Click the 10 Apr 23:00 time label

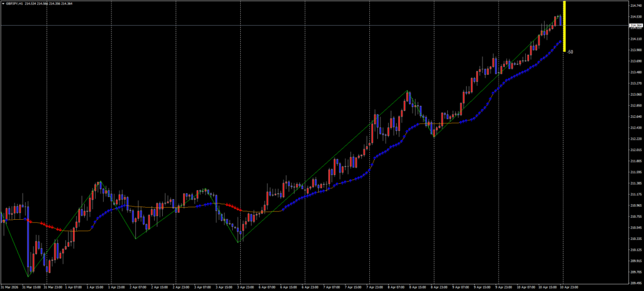coord(570,287)
